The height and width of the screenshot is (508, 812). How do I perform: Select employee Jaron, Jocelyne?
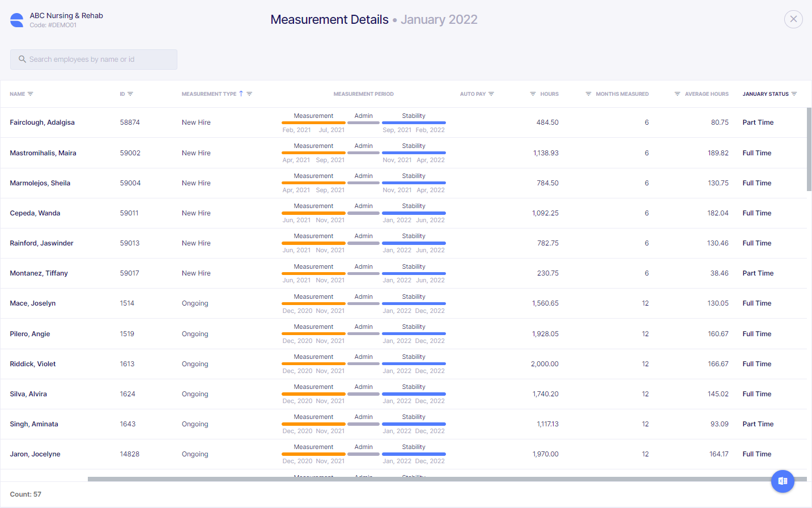(x=35, y=454)
